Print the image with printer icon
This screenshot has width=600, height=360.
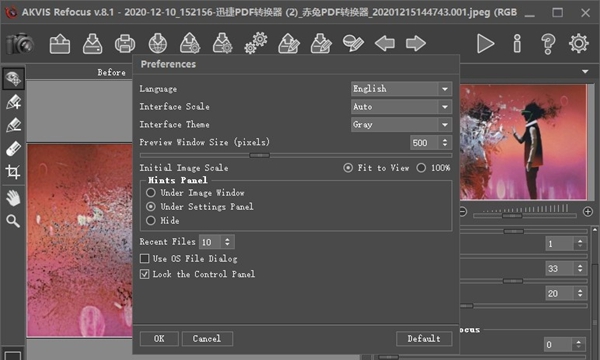point(125,43)
